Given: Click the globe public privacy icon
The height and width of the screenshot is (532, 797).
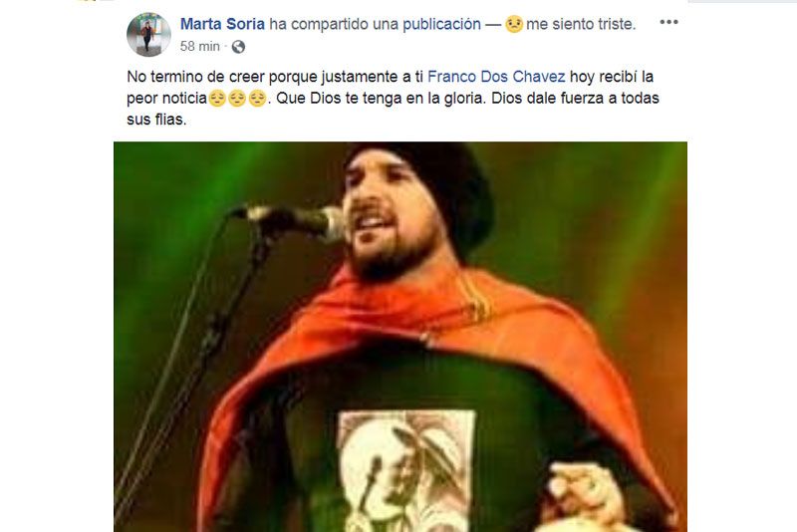Looking at the screenshot, I should 238,47.
